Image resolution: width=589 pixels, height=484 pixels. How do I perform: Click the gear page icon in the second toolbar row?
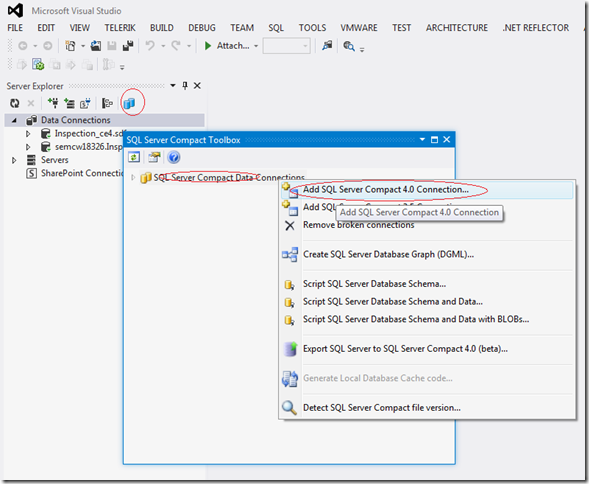pos(38,65)
